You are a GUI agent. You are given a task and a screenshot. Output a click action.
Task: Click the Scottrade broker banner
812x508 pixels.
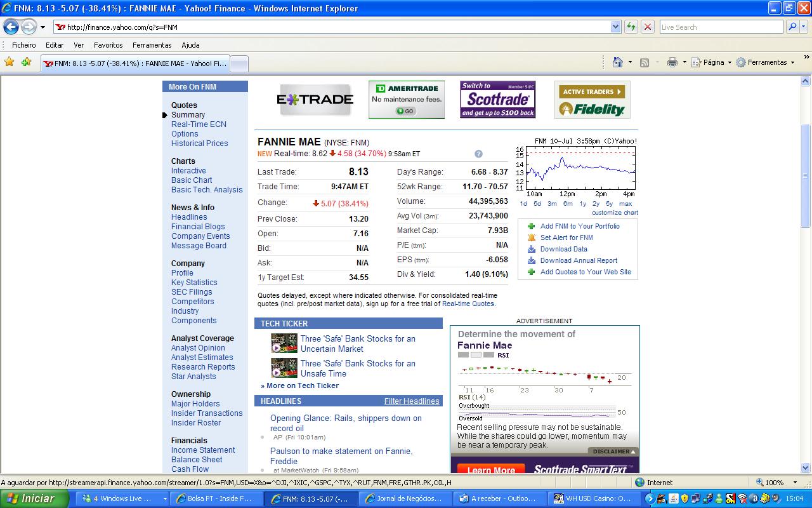498,99
